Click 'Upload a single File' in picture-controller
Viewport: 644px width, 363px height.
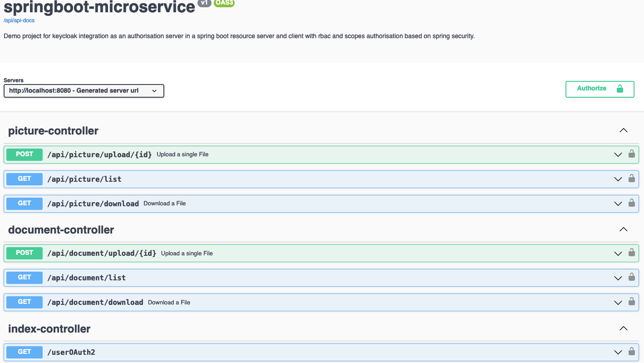(182, 154)
